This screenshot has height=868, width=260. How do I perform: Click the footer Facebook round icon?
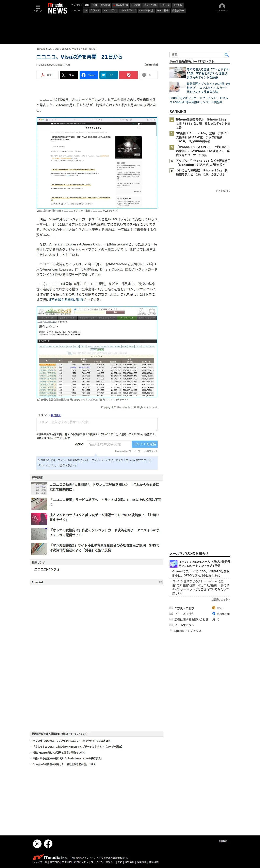[48, 844]
